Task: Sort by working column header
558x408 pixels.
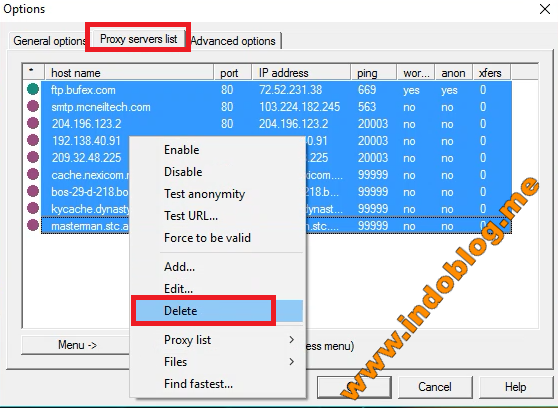Action: (x=416, y=73)
